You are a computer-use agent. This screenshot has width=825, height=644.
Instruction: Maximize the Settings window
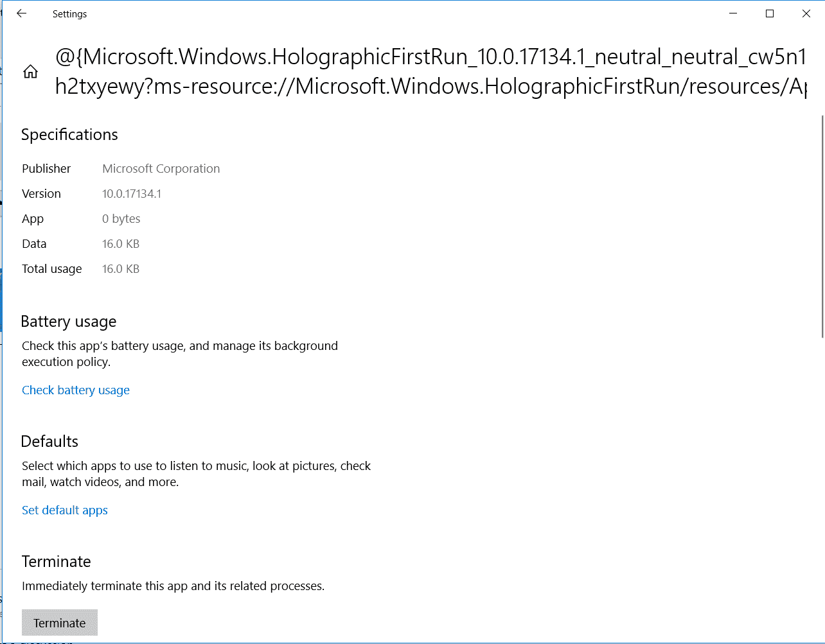point(770,13)
